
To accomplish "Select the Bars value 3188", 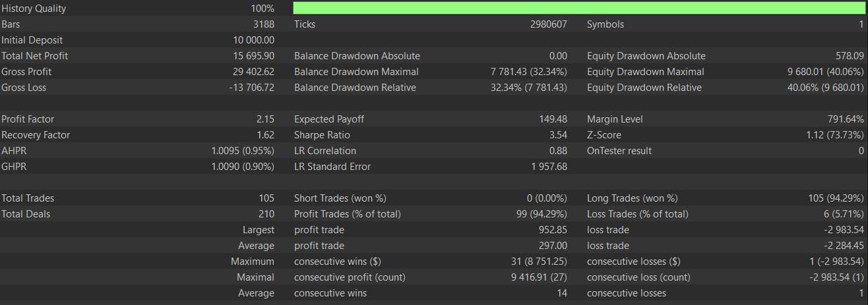I will 263,24.
